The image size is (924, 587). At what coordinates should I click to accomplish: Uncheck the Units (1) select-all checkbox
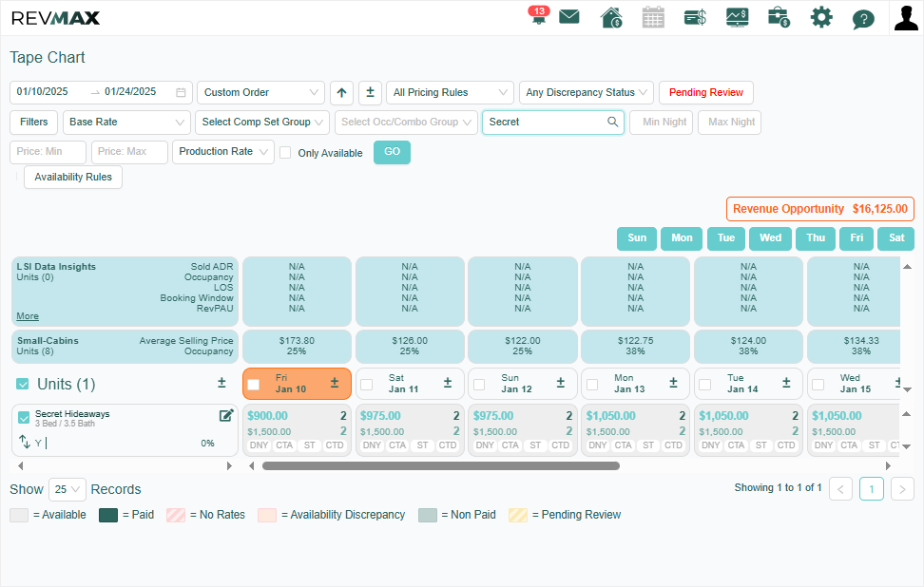[23, 384]
